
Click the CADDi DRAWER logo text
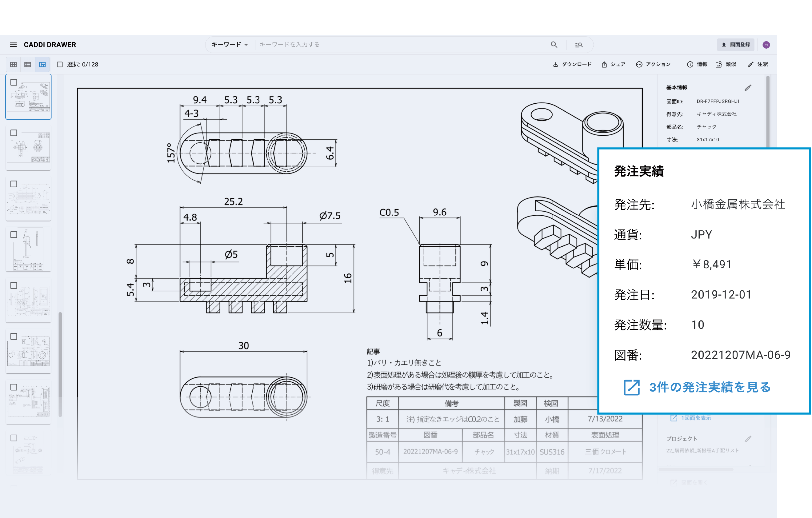point(50,45)
